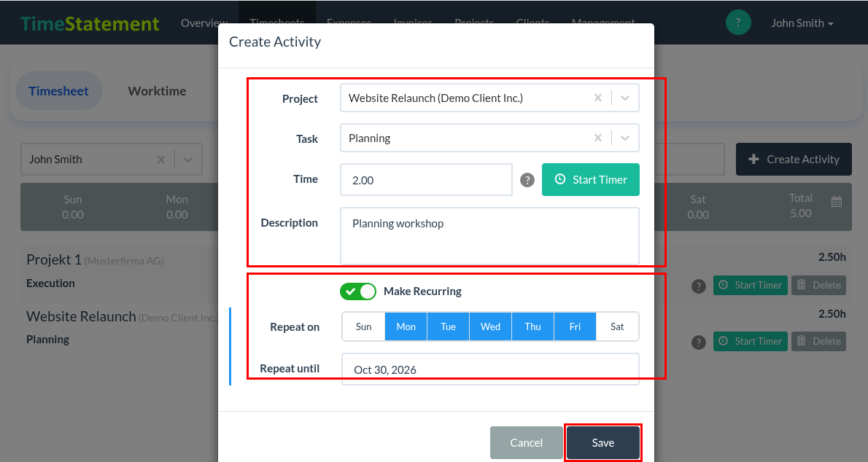Open the Overview menu item
868x462 pixels.
[204, 23]
